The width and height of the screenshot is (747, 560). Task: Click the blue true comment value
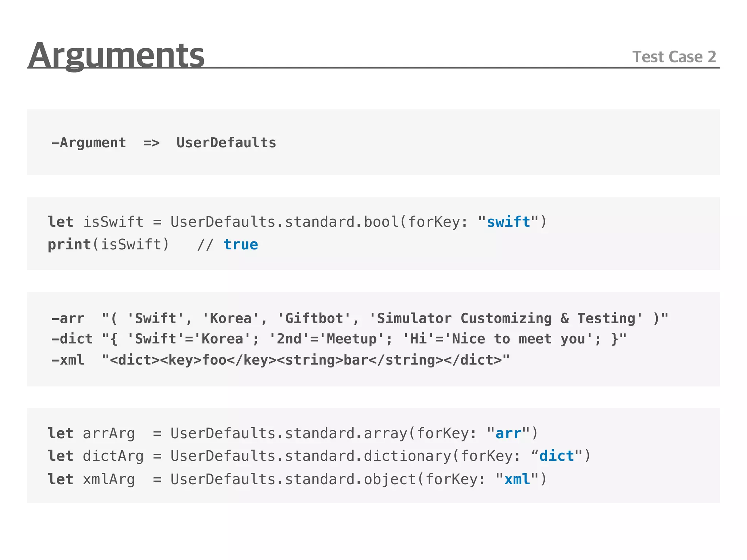(x=240, y=244)
